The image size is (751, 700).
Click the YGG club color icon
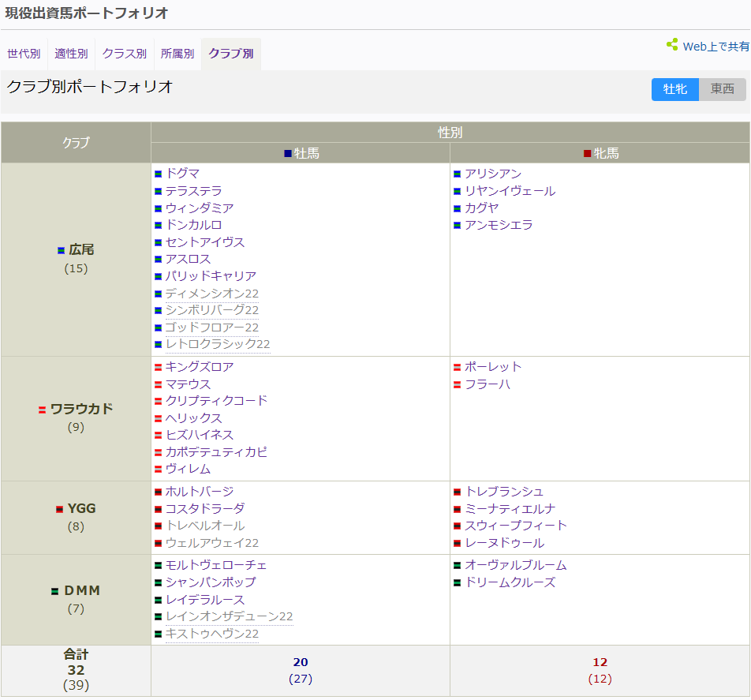(59, 510)
